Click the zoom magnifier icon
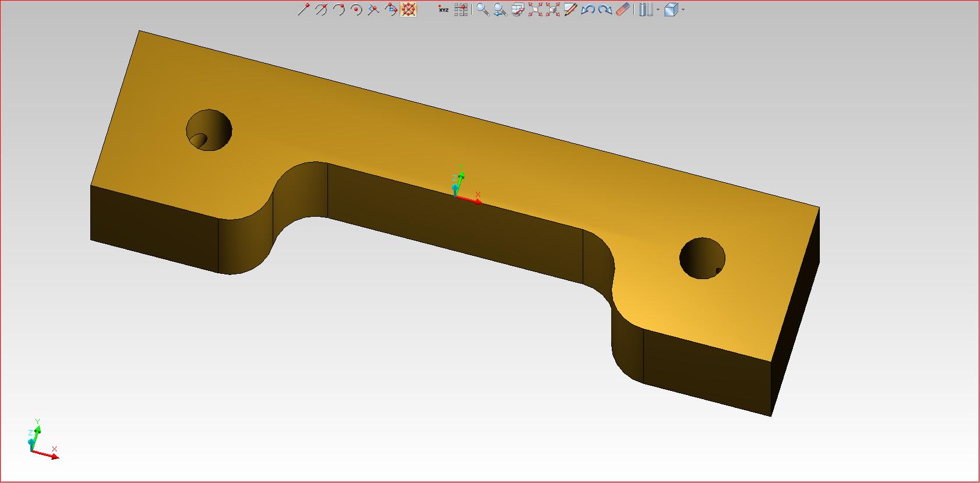 (x=482, y=9)
